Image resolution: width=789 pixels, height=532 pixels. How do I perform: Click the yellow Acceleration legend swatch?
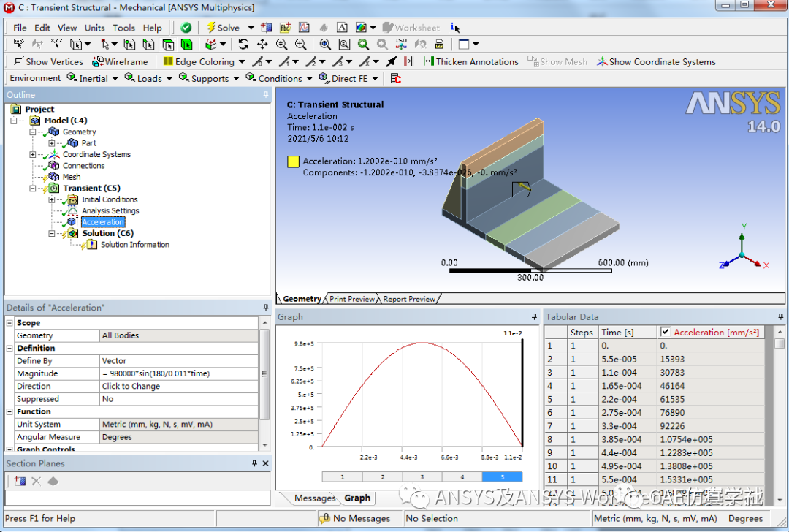pyautogui.click(x=294, y=161)
